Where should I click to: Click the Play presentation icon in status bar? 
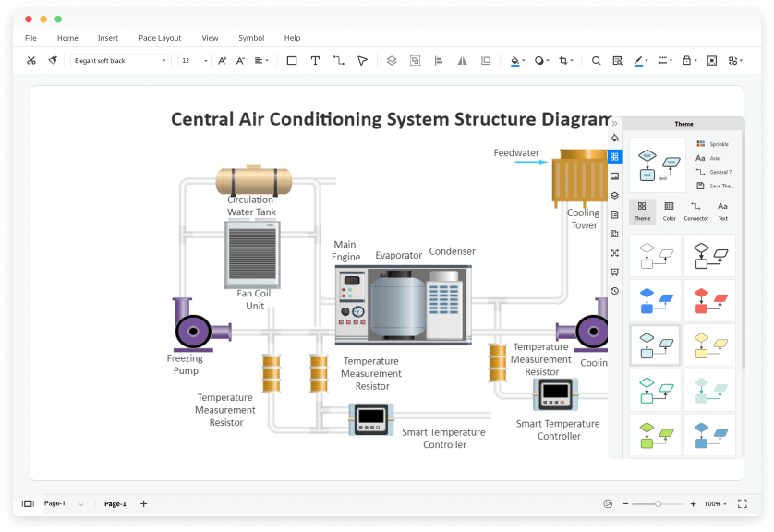point(608,504)
